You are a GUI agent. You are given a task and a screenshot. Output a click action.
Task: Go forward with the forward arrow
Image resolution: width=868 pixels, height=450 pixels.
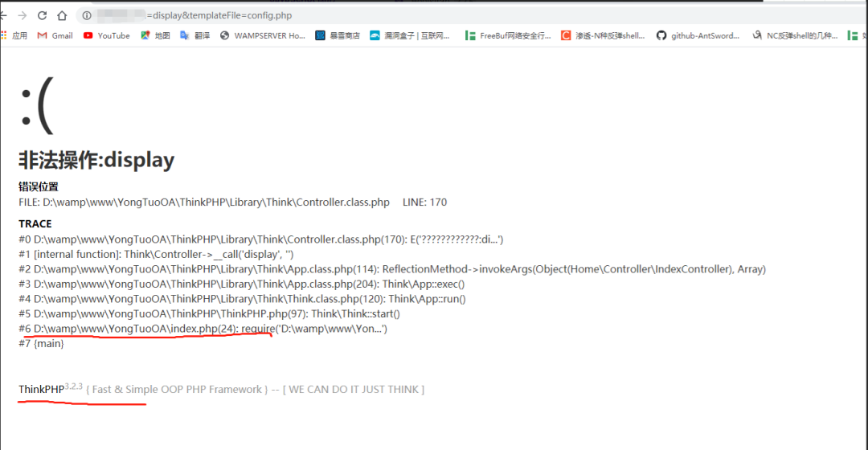tap(23, 15)
